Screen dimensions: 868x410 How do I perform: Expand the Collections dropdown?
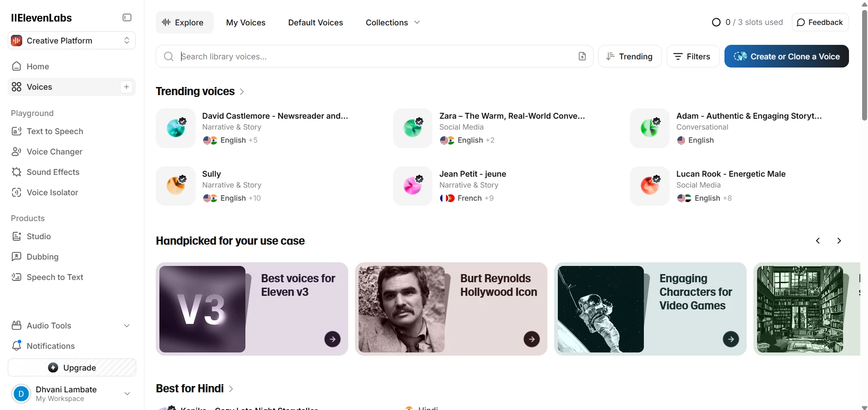[393, 23]
